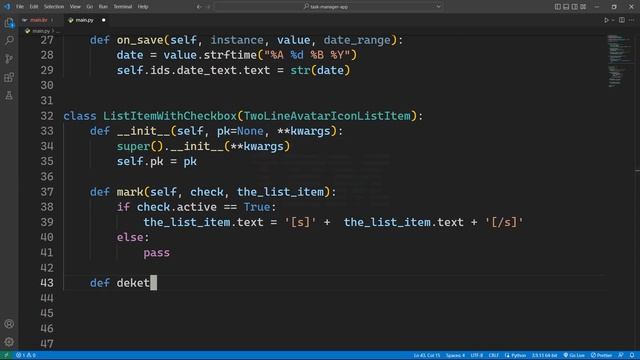Open the Terminal menu
The image size is (640, 360).
click(x=122, y=7)
